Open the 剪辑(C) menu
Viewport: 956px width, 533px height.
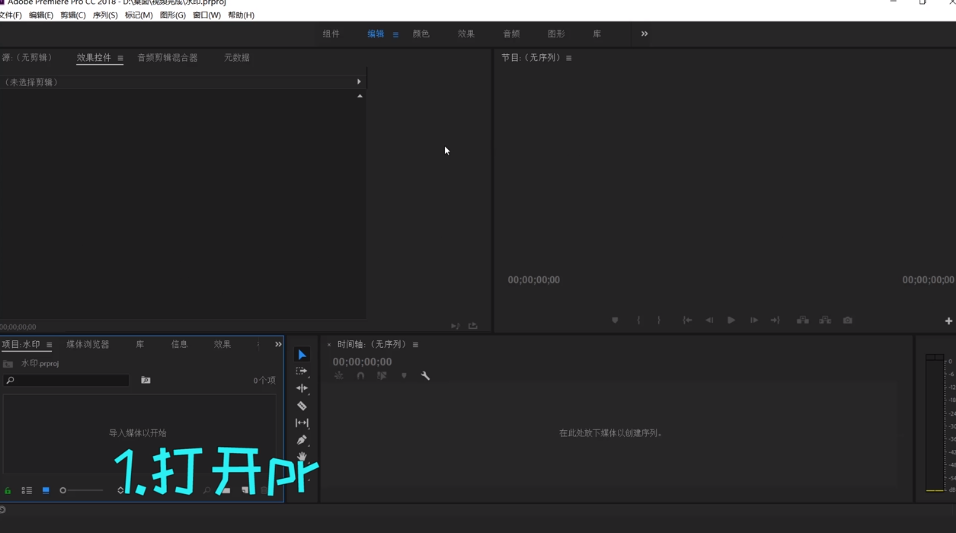73,15
